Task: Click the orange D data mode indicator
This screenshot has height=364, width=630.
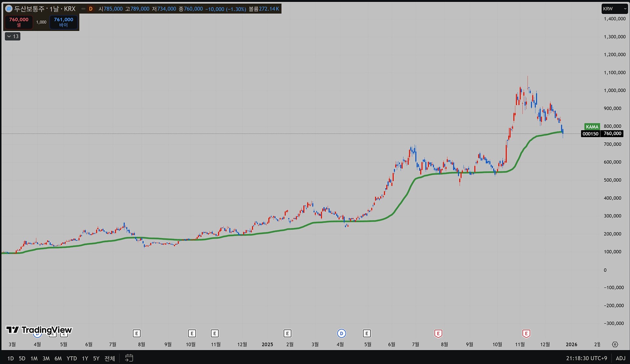Action: (91, 9)
